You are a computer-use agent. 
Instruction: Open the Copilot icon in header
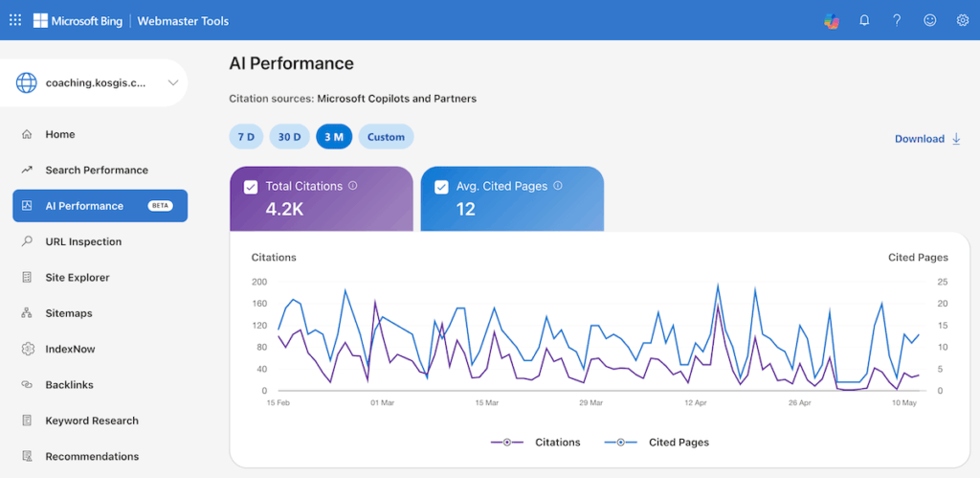[832, 21]
